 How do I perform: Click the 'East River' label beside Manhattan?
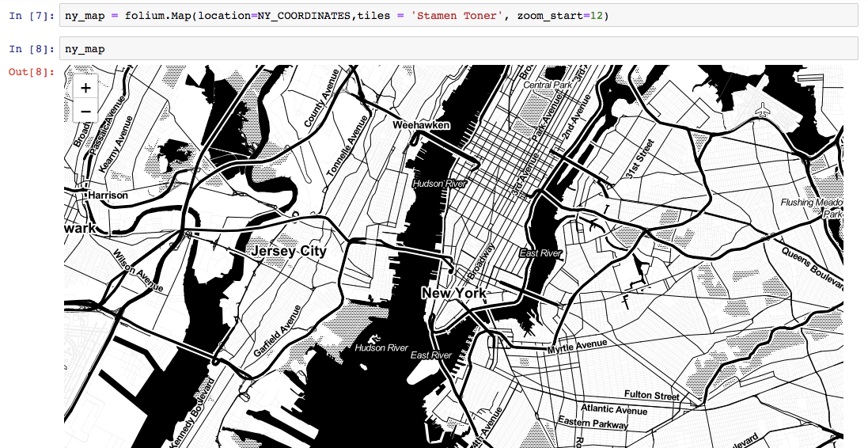(x=541, y=253)
